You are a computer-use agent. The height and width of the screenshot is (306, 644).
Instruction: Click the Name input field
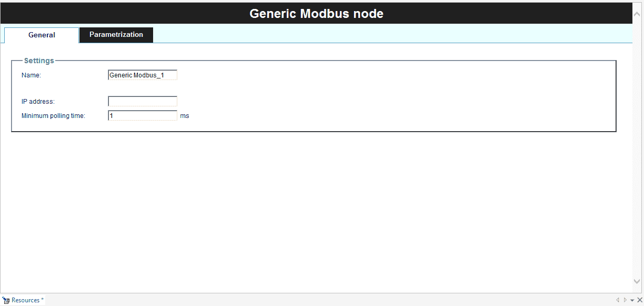(x=143, y=75)
